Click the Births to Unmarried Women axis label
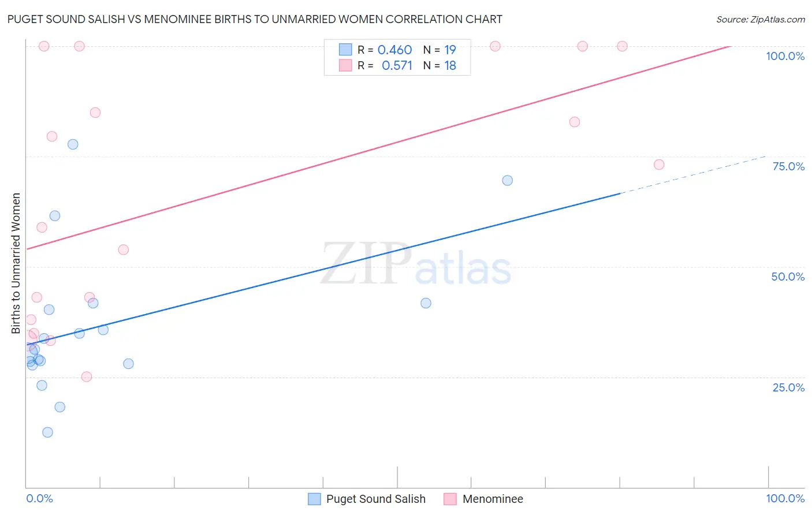The height and width of the screenshot is (515, 812). pyautogui.click(x=16, y=263)
